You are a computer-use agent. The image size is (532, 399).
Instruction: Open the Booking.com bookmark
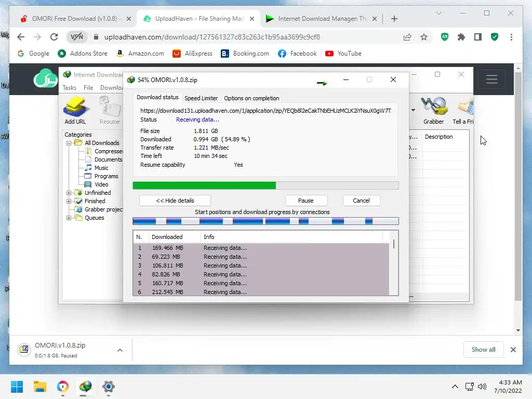tap(245, 54)
